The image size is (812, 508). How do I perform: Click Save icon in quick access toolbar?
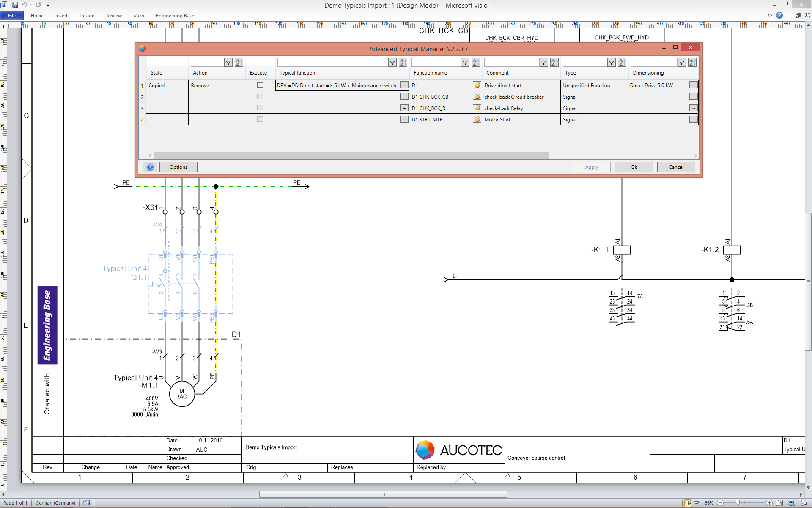[15, 5]
